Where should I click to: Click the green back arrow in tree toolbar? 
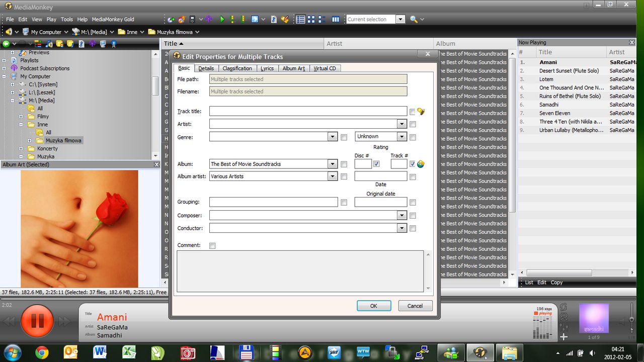(6, 44)
